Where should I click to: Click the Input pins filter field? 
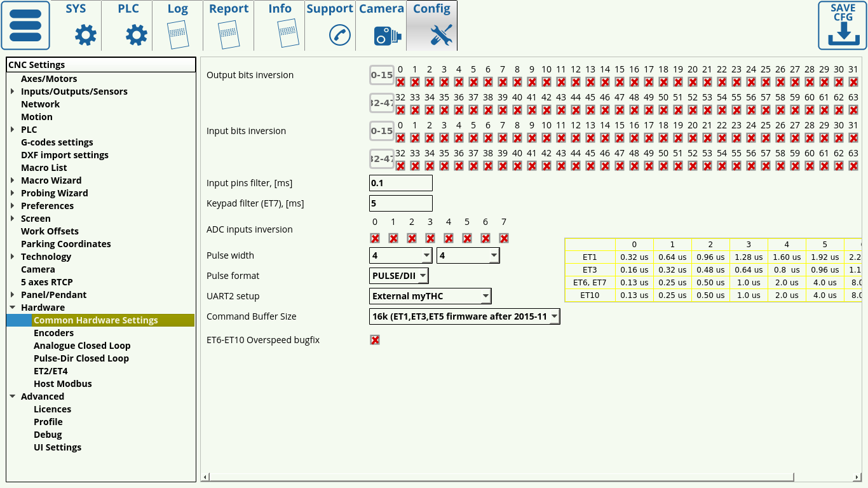tap(400, 183)
